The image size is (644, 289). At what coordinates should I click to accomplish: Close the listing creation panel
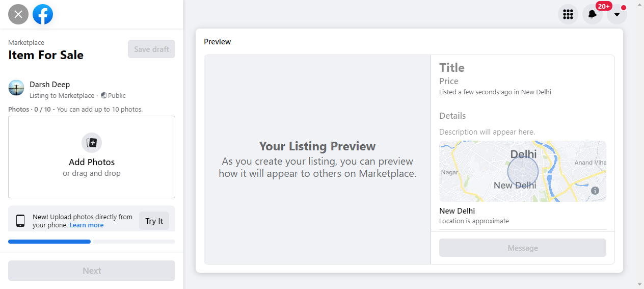[18, 14]
